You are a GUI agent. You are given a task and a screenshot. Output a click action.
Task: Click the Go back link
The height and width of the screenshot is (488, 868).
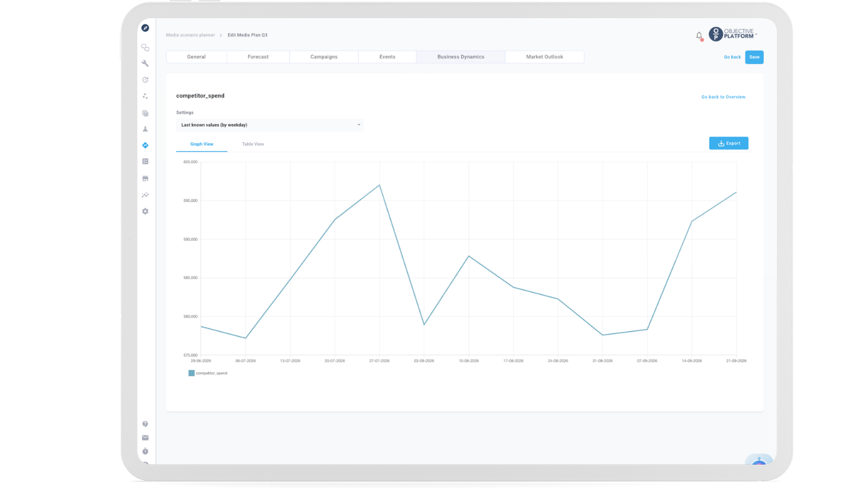tap(732, 57)
